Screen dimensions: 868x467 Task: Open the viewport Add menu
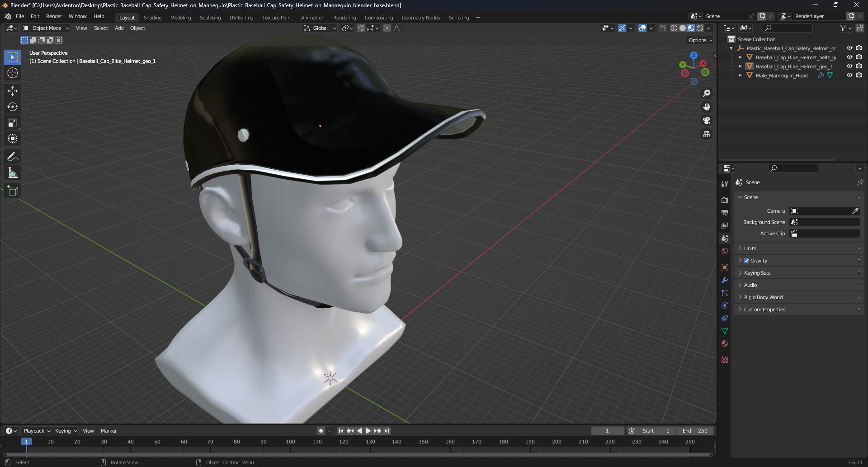pos(119,28)
